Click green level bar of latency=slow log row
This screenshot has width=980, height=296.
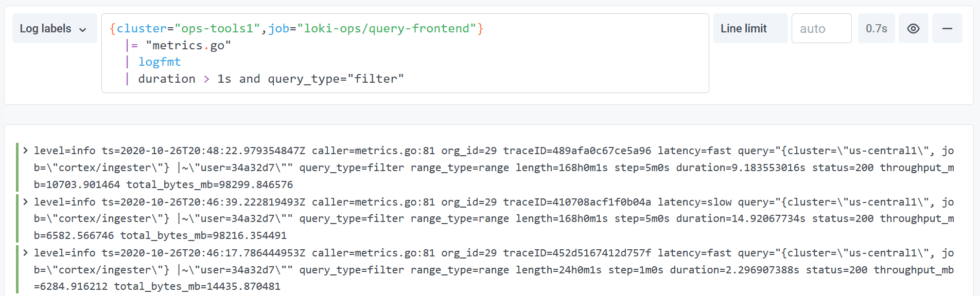click(17, 218)
